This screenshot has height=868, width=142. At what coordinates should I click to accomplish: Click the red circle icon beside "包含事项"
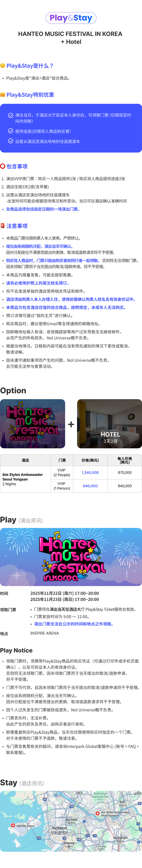(3, 166)
